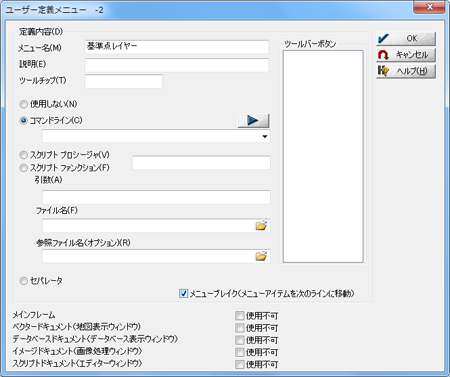Viewport: 450px width, 377px height.
Task: Click the メニュー名(M) text field
Action: coord(177,47)
